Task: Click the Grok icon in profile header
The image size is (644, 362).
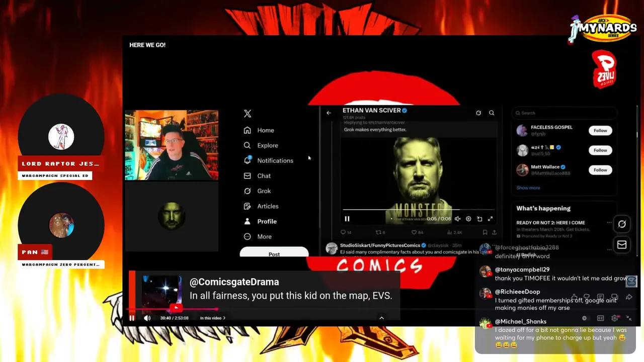Action: pos(478,113)
